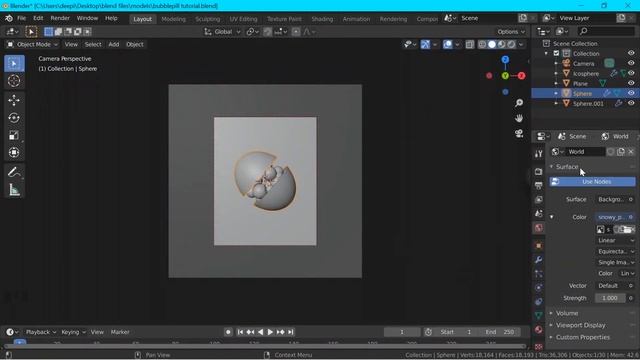This screenshot has width=640, height=360.
Task: Expand the Volume panel
Action: pos(567,313)
